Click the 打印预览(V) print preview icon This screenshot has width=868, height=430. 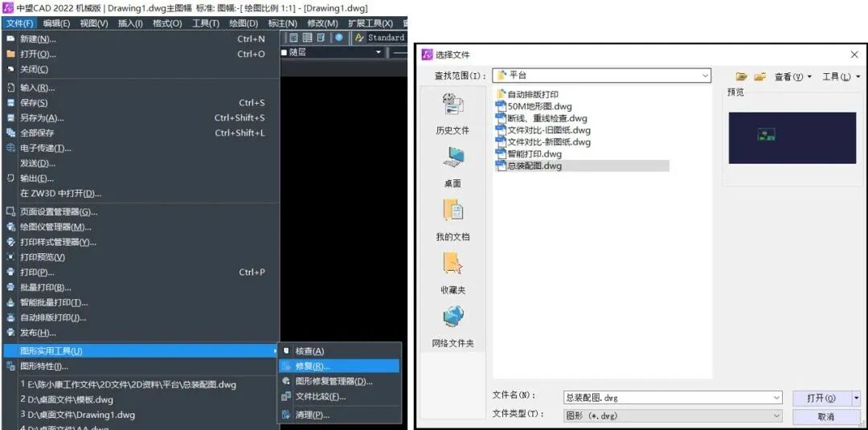(10, 257)
